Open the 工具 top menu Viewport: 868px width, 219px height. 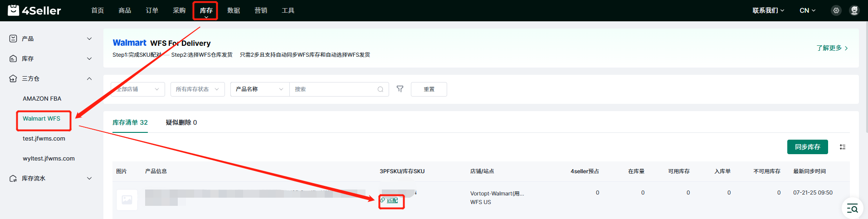click(x=288, y=10)
